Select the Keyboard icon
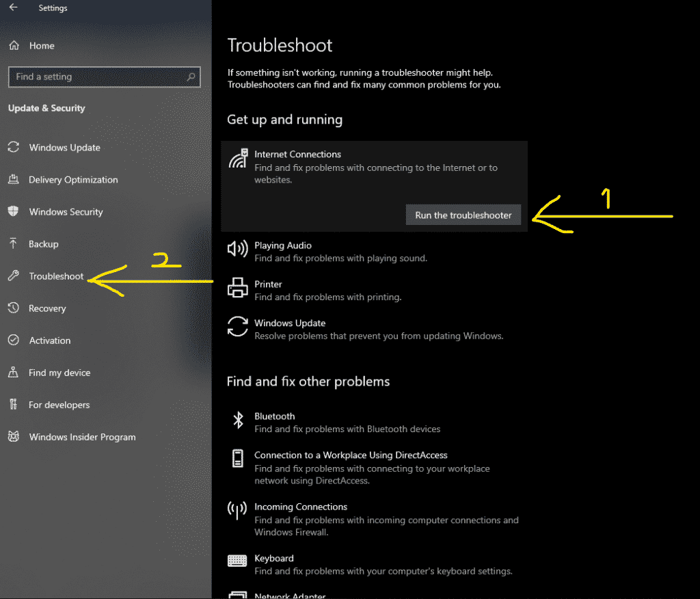The height and width of the screenshot is (599, 700). pyautogui.click(x=237, y=562)
